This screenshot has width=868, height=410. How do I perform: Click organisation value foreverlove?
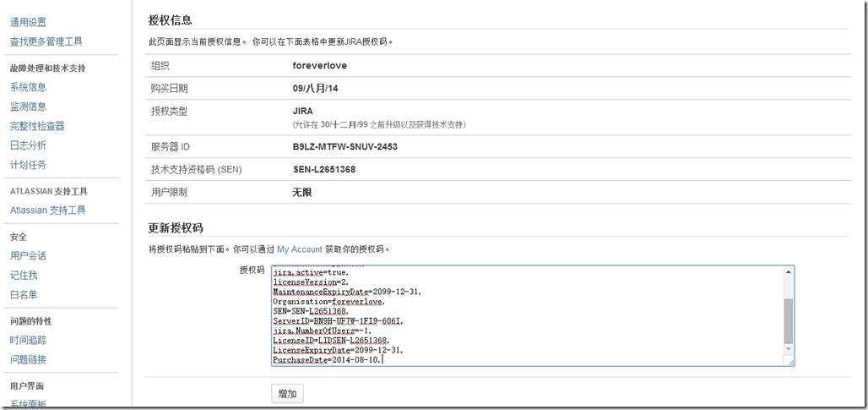[320, 65]
